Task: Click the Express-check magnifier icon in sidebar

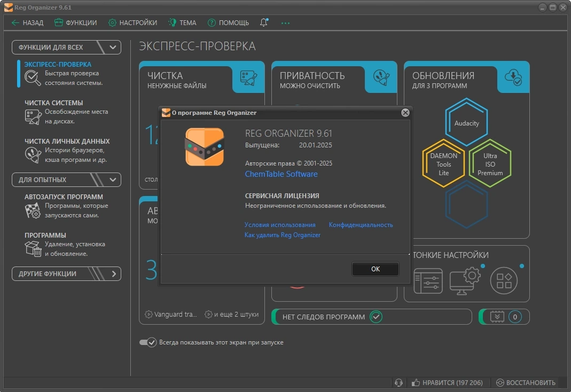Action: click(x=33, y=77)
